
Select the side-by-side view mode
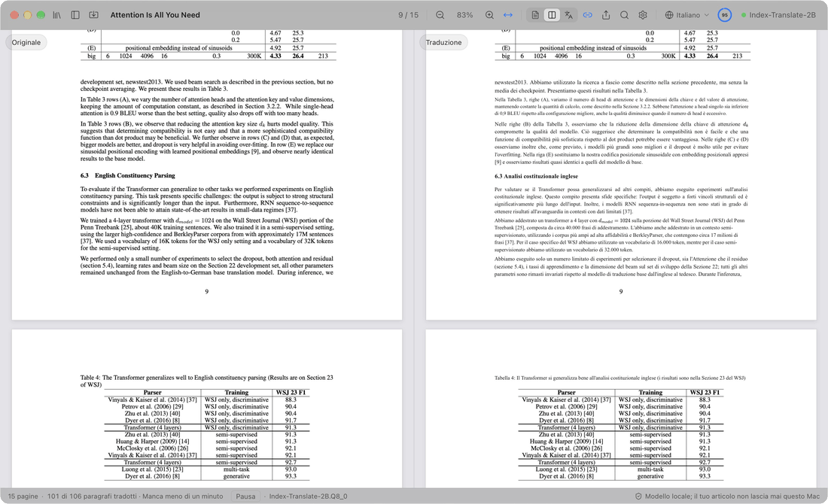click(552, 15)
